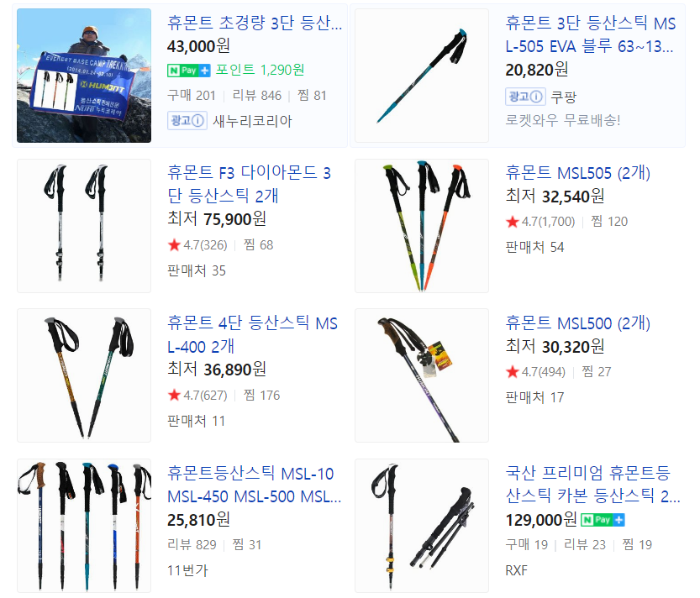Click the 광고 info icon next to 새누리코리아
Viewport: 700px width, 598px height.
coord(187,121)
